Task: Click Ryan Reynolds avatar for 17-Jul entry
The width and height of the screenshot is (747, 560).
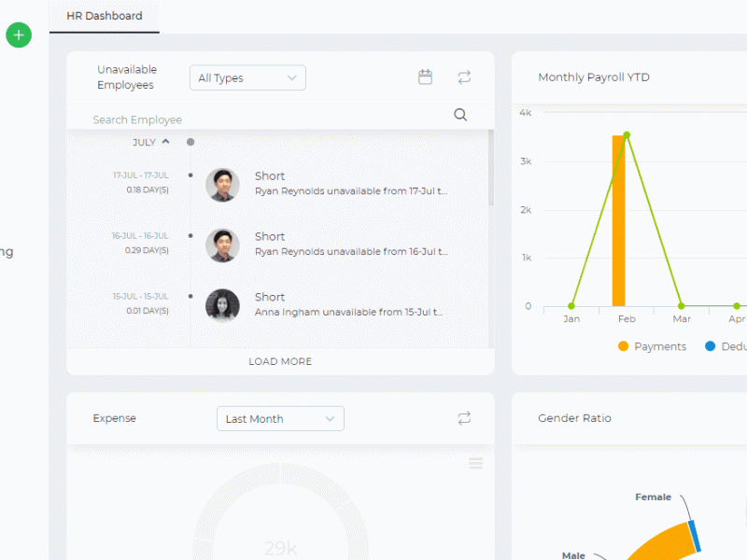Action: click(x=222, y=185)
